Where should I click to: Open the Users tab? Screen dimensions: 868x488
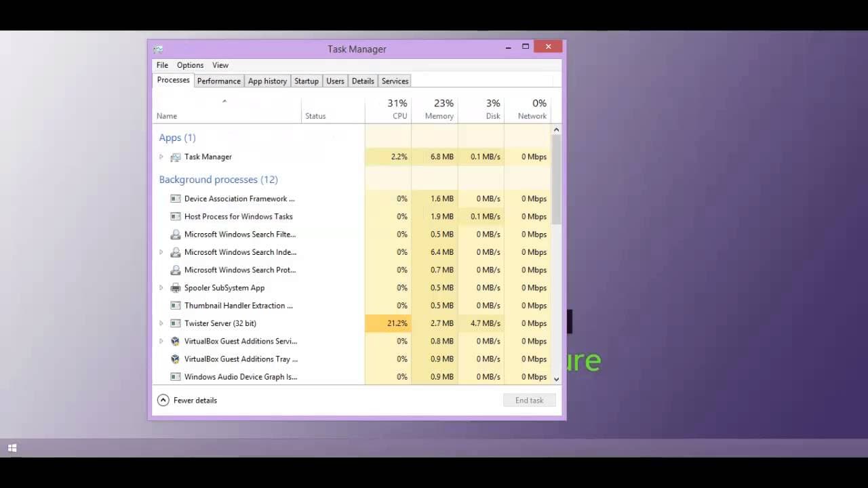coord(335,81)
